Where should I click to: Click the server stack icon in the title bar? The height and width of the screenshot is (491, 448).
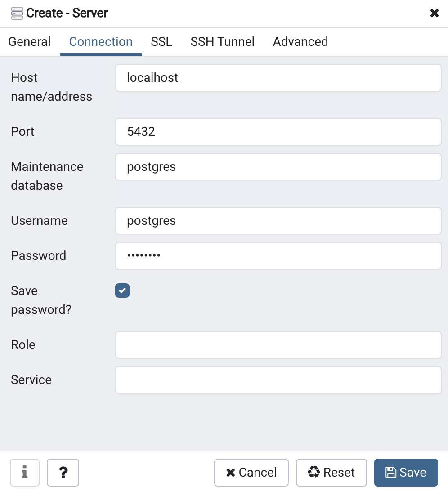(17, 13)
